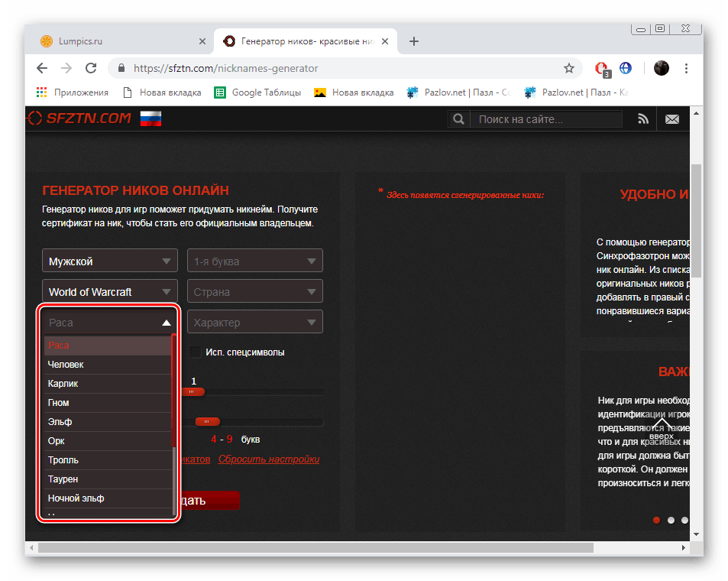Enable the Исп. спецсимволы checkbox
The image size is (728, 581).
(196, 352)
